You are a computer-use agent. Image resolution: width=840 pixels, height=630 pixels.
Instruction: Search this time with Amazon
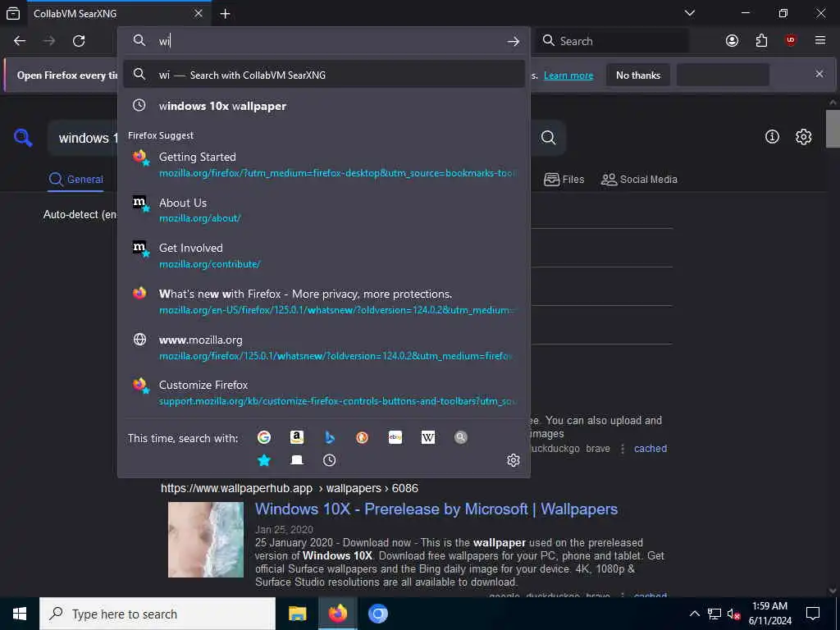[297, 437]
